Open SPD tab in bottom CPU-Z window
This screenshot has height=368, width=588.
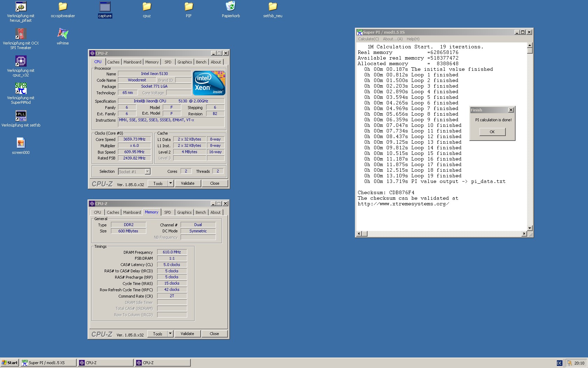point(168,212)
